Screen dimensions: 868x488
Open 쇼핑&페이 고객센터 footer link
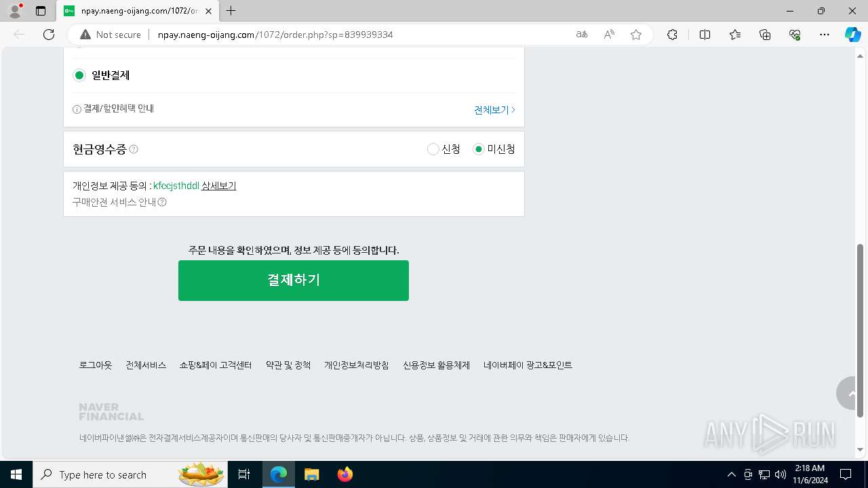(216, 365)
